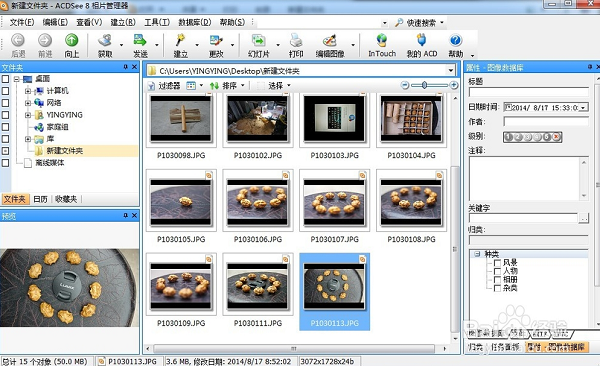The width and height of the screenshot is (600, 366).
Task: Open the Select (选择) dropdown
Action: (289, 86)
